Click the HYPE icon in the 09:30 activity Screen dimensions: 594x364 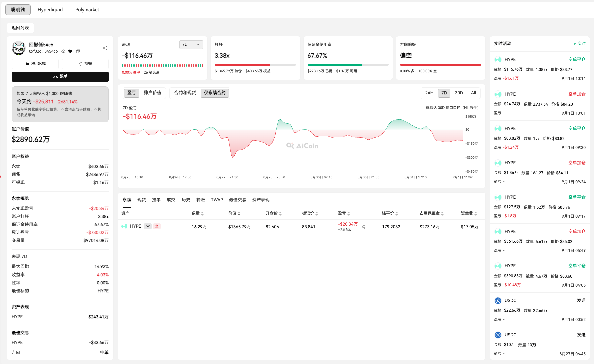[x=498, y=129]
